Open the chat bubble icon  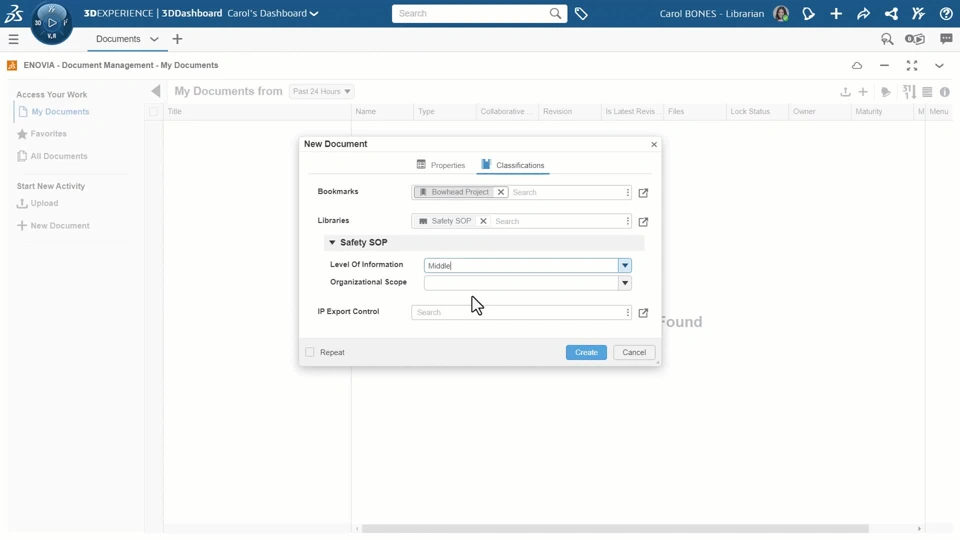(946, 39)
